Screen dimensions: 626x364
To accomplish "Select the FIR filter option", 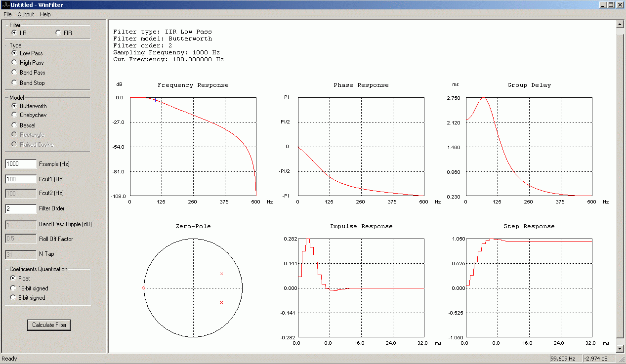I will point(64,33).
